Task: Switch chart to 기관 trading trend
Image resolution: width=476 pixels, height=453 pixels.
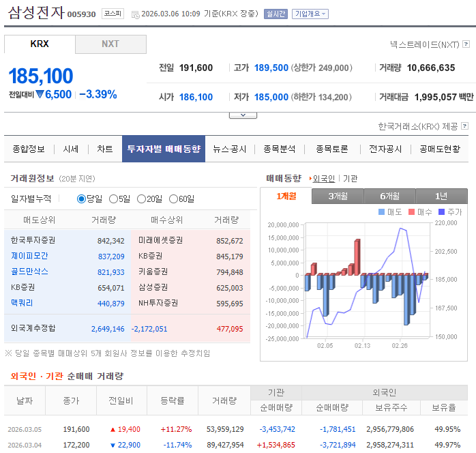Action: point(350,179)
